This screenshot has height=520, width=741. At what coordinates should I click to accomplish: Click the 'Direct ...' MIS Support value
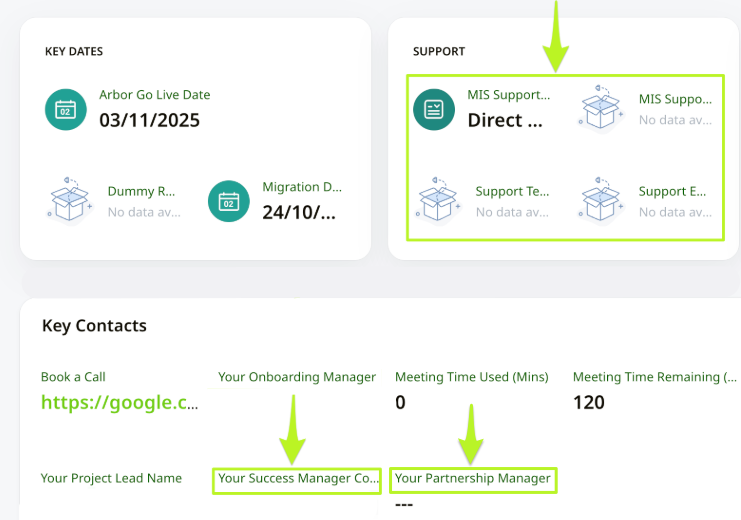(506, 121)
